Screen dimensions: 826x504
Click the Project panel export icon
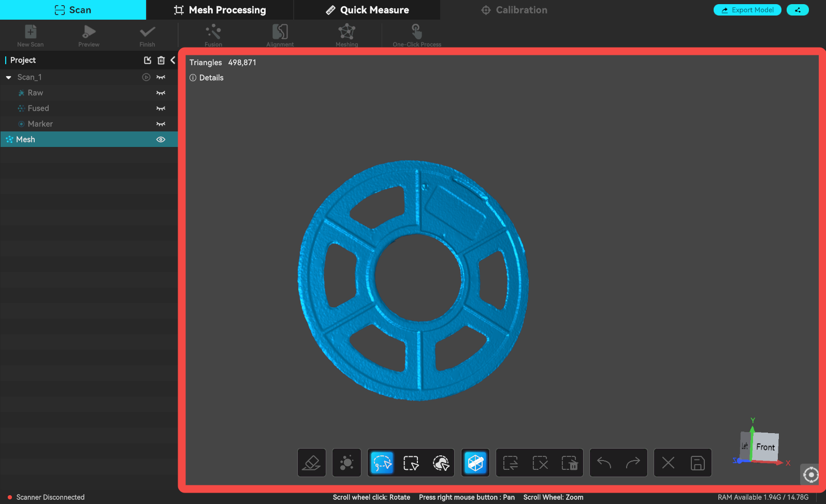pos(148,61)
